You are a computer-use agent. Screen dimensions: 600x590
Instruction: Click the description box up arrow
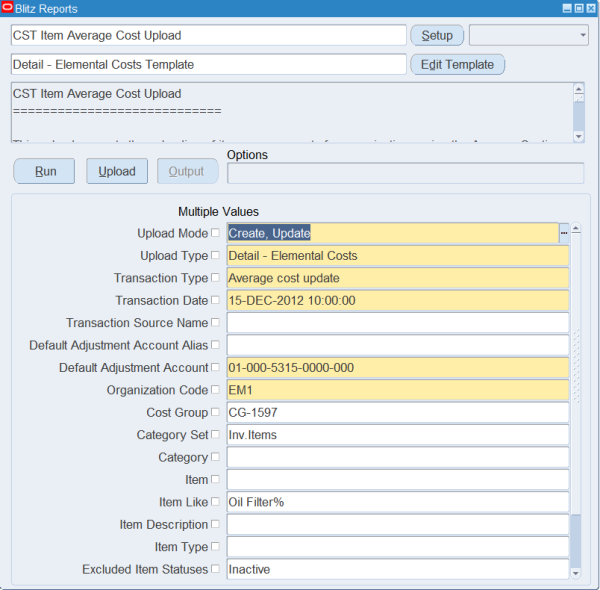(579, 89)
